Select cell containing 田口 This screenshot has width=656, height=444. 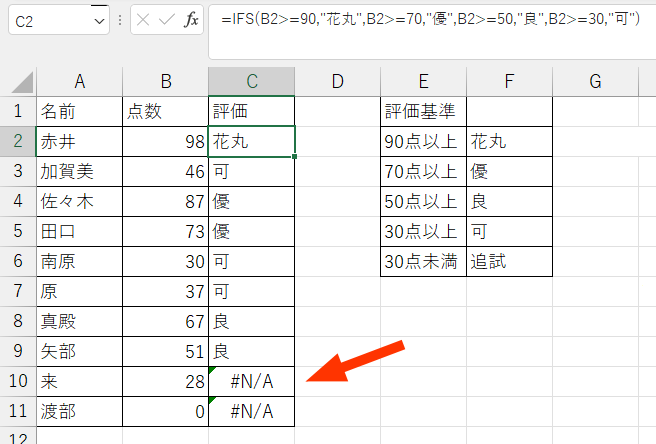[79, 231]
